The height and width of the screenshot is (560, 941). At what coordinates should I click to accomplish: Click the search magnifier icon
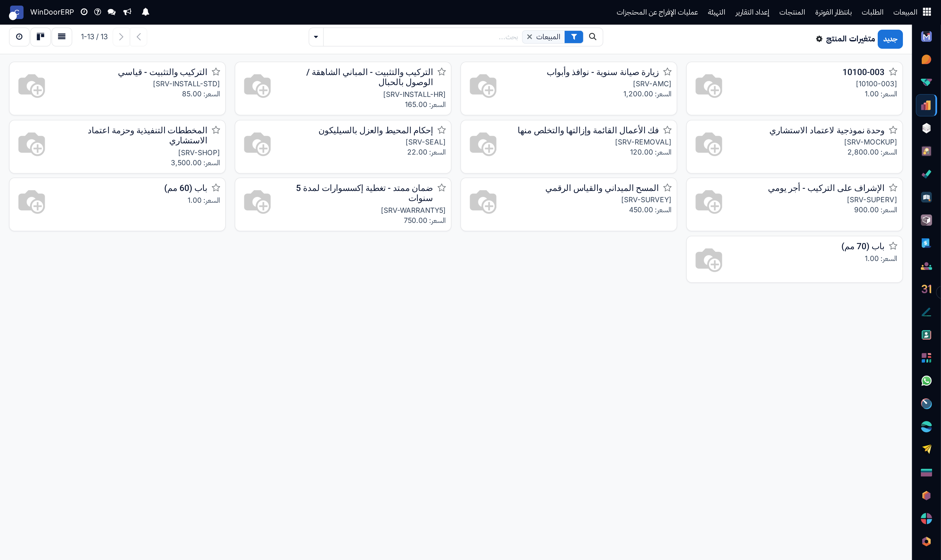click(593, 37)
